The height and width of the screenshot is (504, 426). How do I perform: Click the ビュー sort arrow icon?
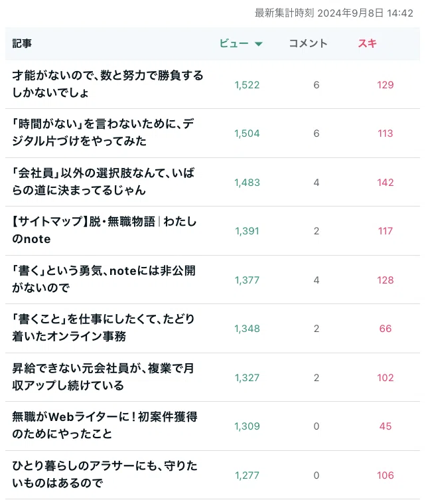click(x=259, y=44)
